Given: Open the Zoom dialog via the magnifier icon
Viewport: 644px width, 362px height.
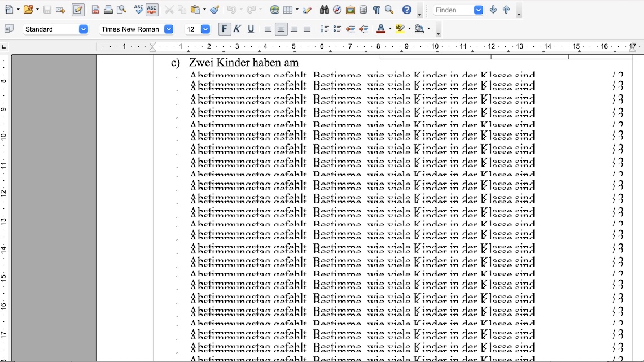Looking at the screenshot, I should [388, 10].
